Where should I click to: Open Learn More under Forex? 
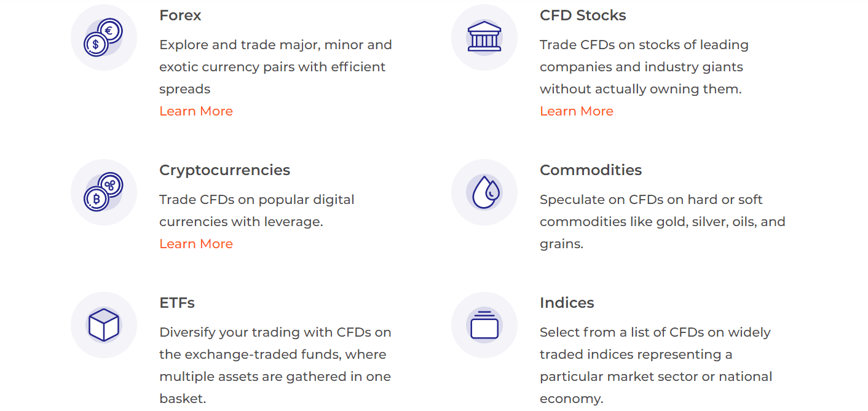[x=196, y=111]
